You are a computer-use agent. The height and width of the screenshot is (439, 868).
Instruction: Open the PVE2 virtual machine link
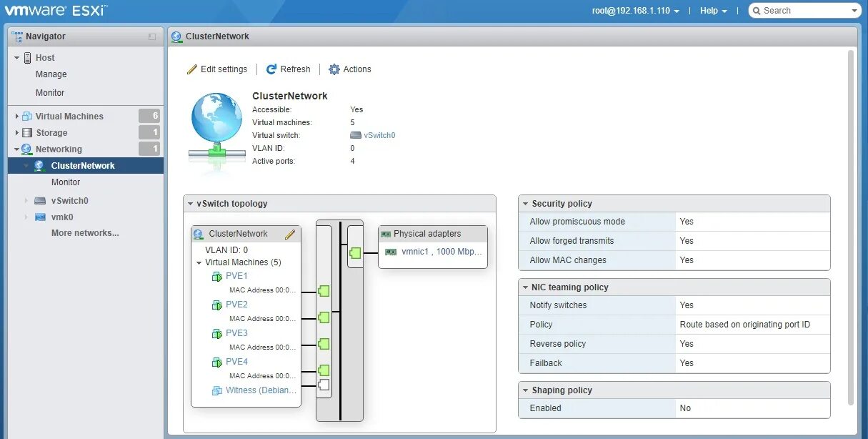236,305
